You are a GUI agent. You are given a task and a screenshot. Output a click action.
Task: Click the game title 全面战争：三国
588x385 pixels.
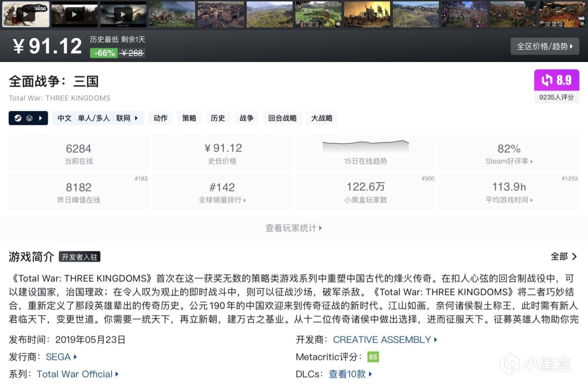point(54,82)
